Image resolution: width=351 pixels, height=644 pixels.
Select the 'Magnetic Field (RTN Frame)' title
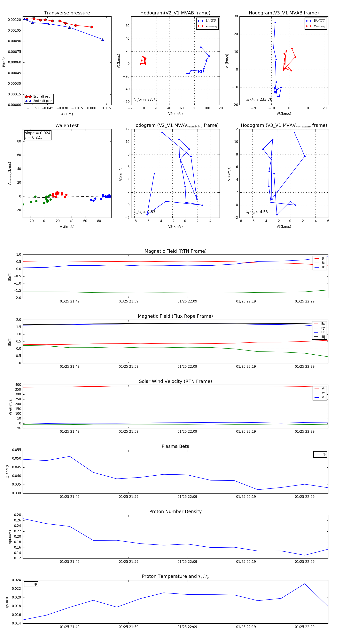tap(175, 251)
